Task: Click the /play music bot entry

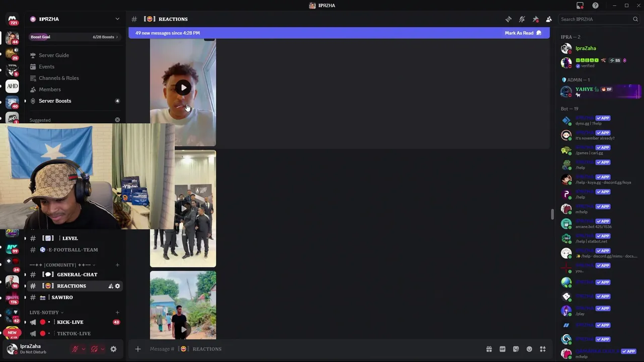Action: coord(600,311)
